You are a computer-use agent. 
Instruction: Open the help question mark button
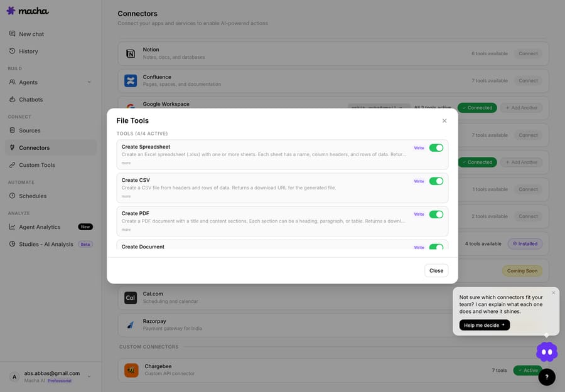(547, 377)
